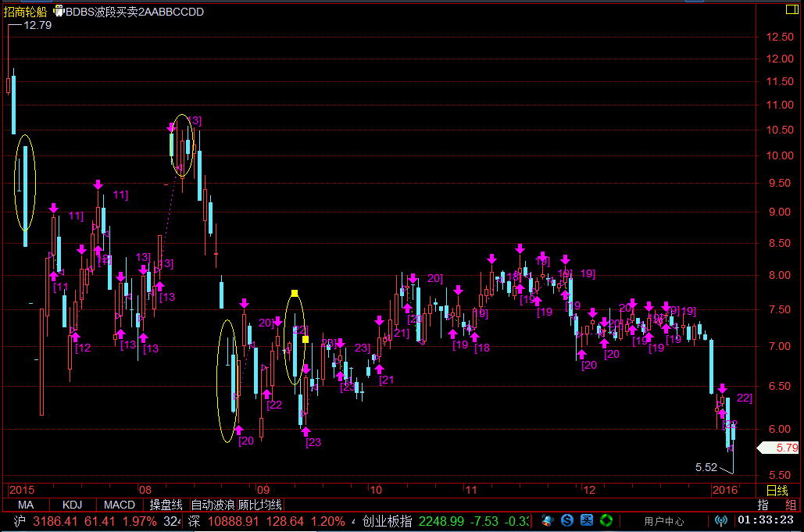Select the MACD indicator tab
Viewport: 804px width, 532px height.
[x=120, y=505]
